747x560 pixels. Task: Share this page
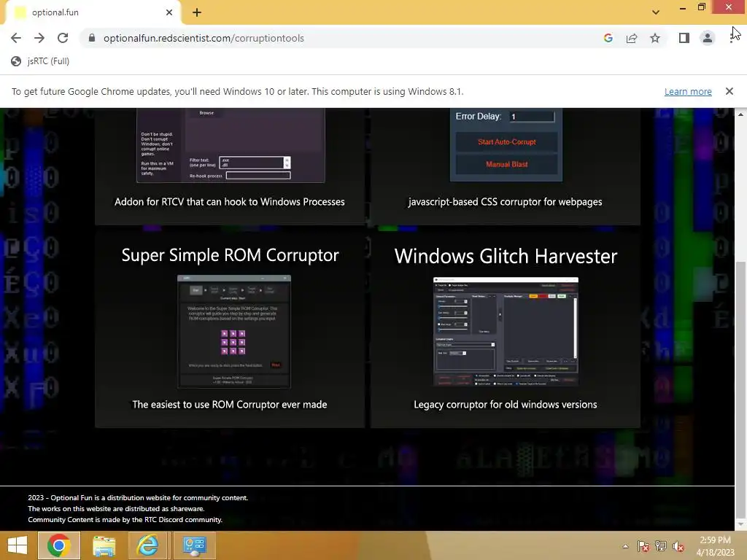pyautogui.click(x=632, y=38)
